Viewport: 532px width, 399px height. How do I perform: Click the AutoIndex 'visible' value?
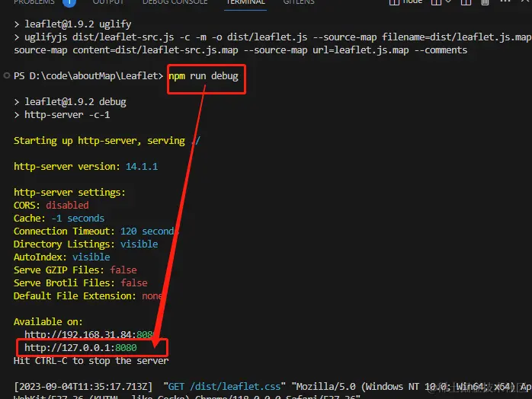(x=91, y=257)
